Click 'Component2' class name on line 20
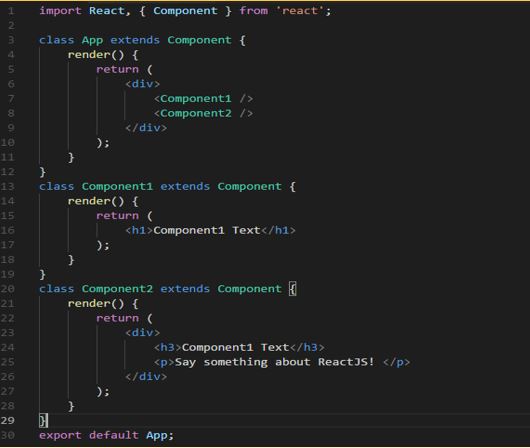This screenshot has height=448, width=530. coord(117,289)
